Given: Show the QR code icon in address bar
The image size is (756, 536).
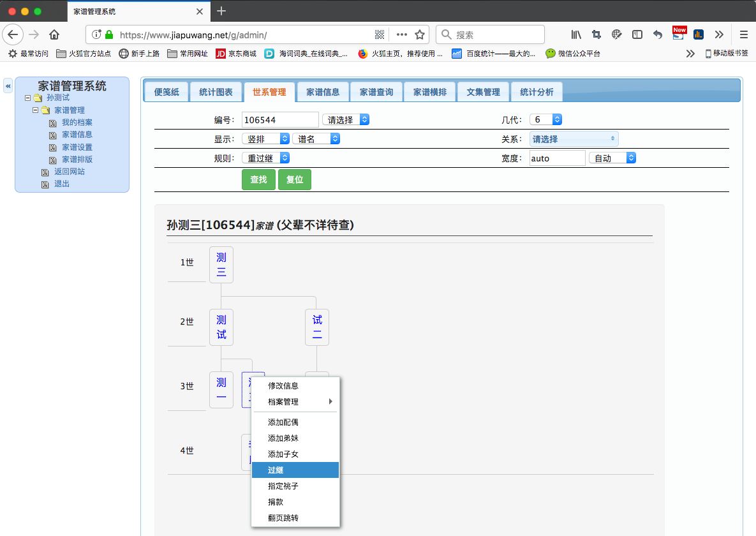Looking at the screenshot, I should [380, 34].
